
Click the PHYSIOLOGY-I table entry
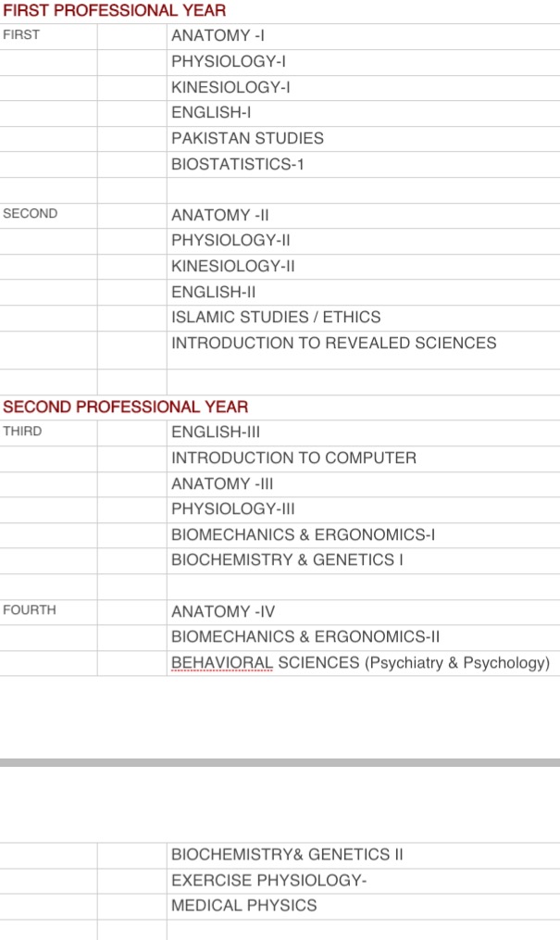[x=225, y=61]
